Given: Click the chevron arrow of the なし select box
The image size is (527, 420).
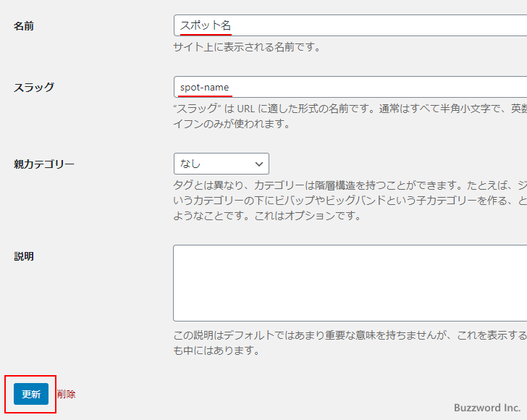Looking at the screenshot, I should [259, 164].
